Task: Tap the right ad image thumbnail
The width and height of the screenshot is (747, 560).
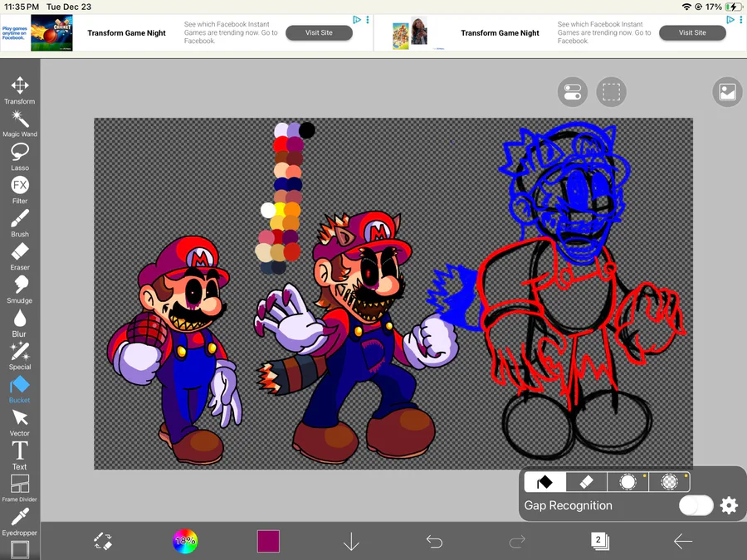Action: point(410,33)
